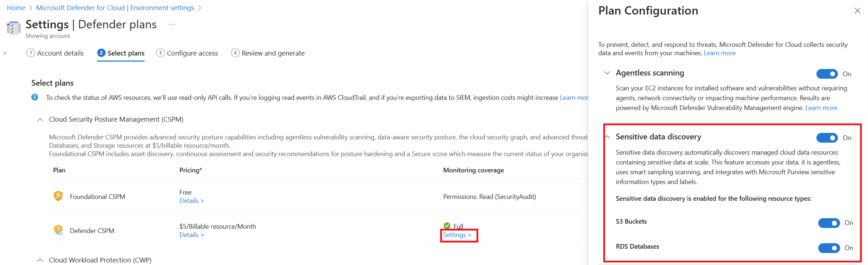Open the Configure access step
Screen dimensions: 868x265
pos(187,53)
